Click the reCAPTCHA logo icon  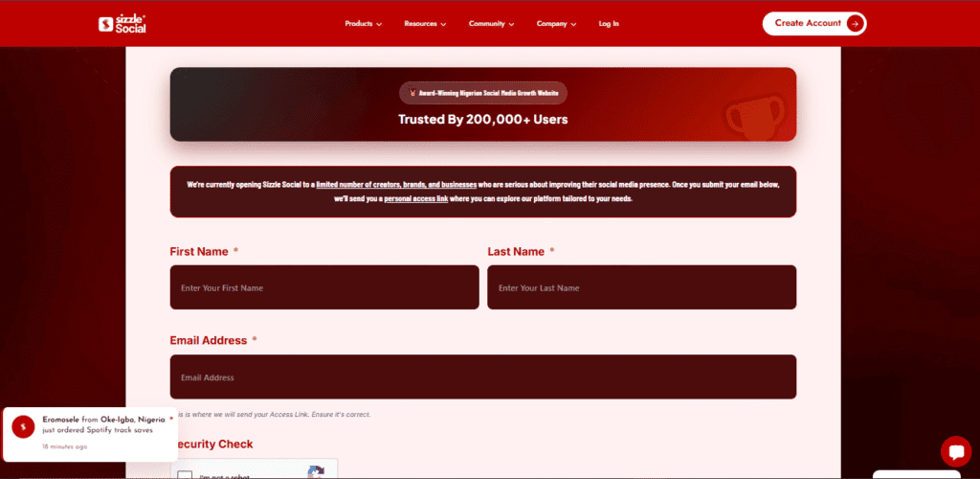pos(317,472)
